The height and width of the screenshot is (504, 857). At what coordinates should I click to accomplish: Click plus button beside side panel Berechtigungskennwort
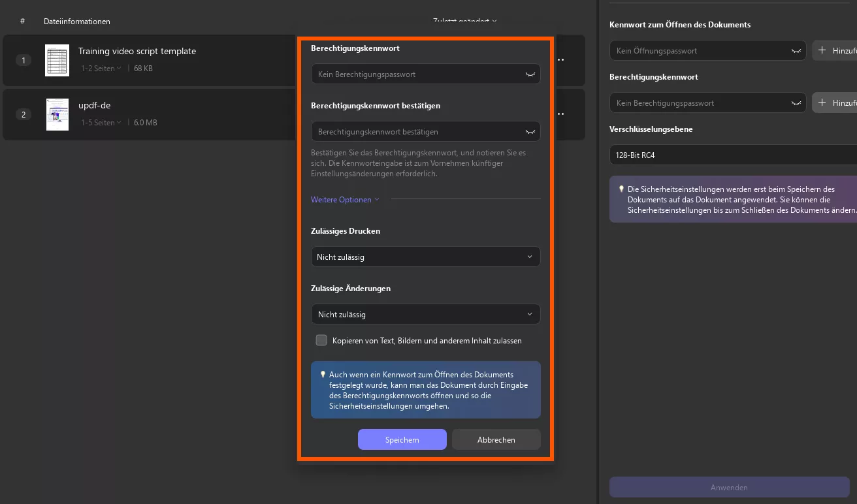point(834,102)
